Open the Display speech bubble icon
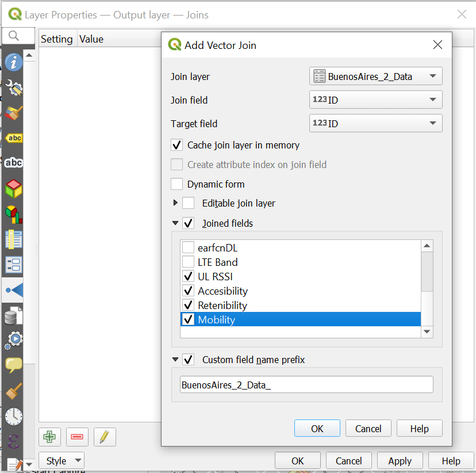 point(14,365)
